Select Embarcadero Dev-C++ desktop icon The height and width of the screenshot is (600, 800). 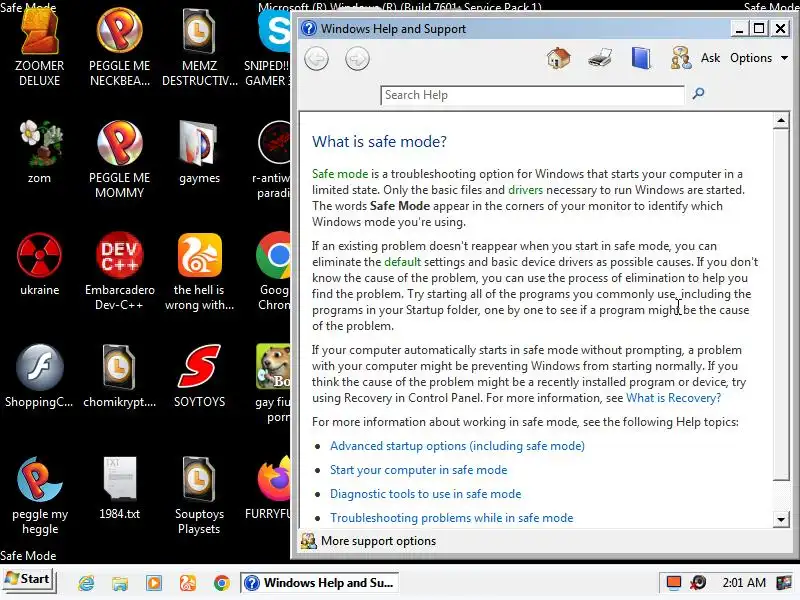[120, 271]
